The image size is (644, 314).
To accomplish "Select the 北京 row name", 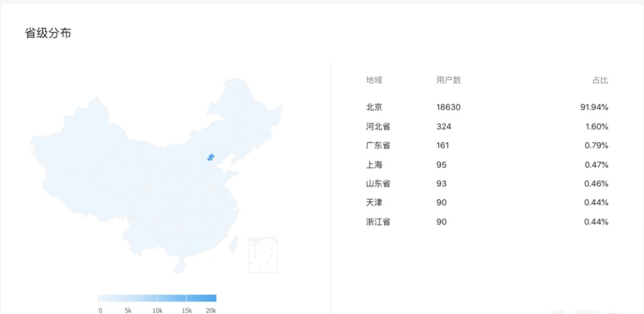I will pos(374,107).
